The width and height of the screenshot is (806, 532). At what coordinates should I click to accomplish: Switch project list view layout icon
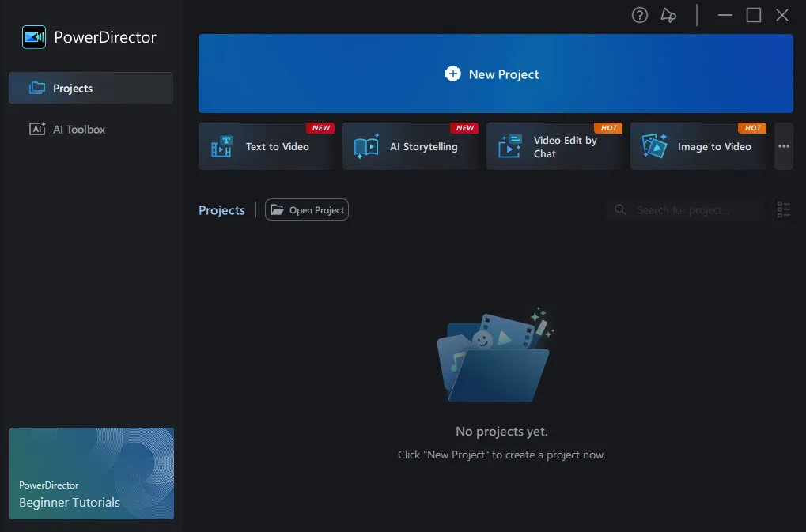[x=783, y=209]
